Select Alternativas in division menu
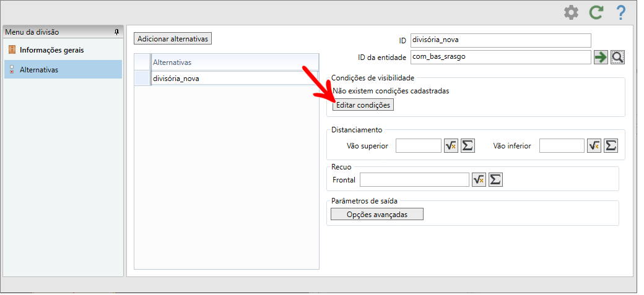This screenshot has width=644, height=295. click(x=63, y=70)
